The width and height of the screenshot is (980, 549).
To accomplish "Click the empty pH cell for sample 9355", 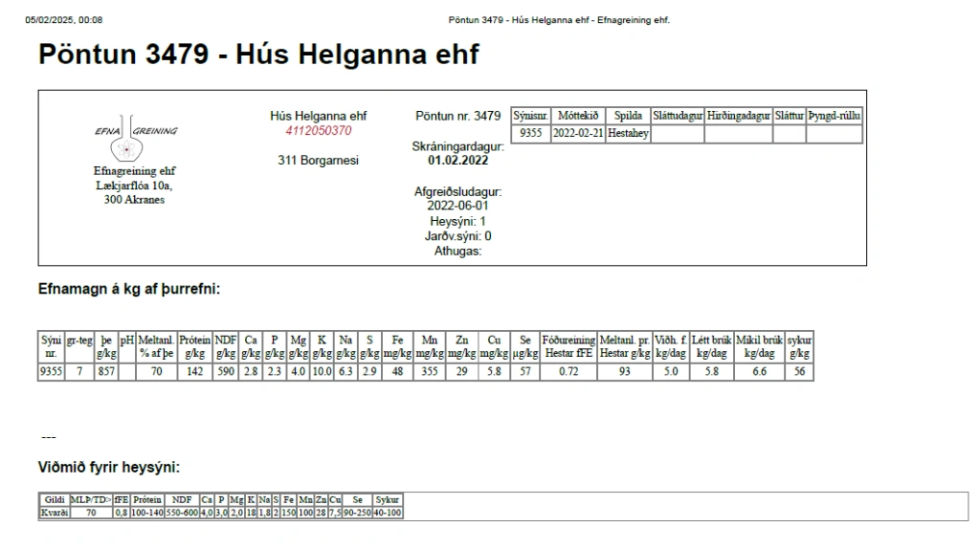I will (x=124, y=372).
